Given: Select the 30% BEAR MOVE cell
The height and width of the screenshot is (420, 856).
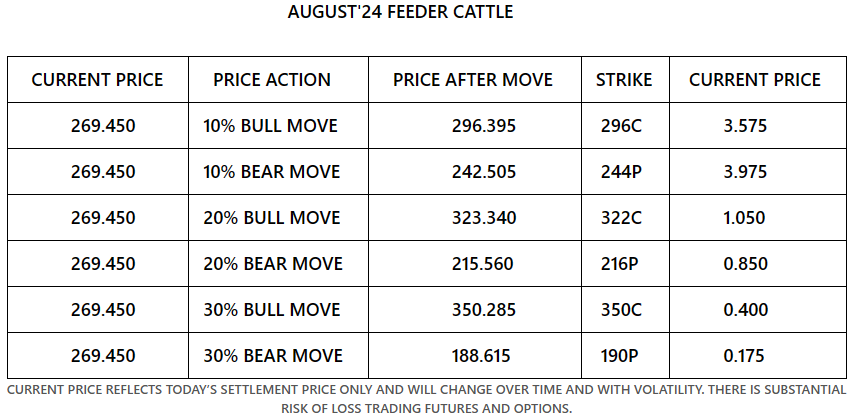Looking at the screenshot, I should (x=272, y=356).
